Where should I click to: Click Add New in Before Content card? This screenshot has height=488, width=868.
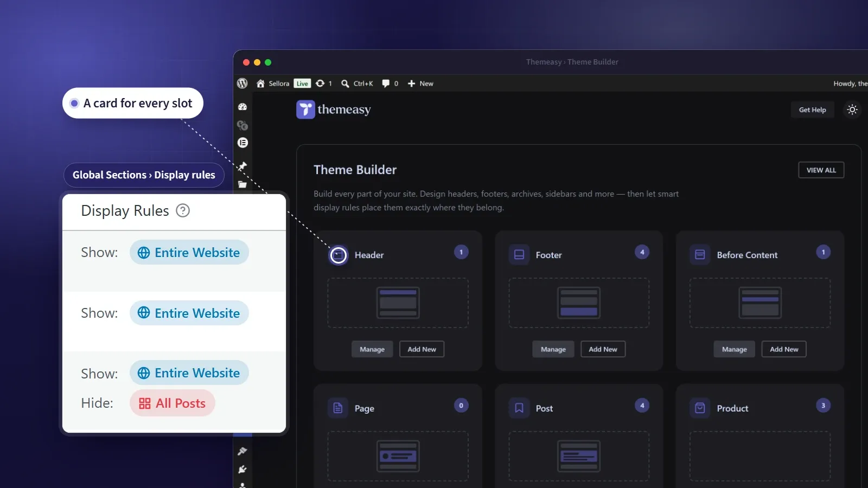(x=784, y=349)
